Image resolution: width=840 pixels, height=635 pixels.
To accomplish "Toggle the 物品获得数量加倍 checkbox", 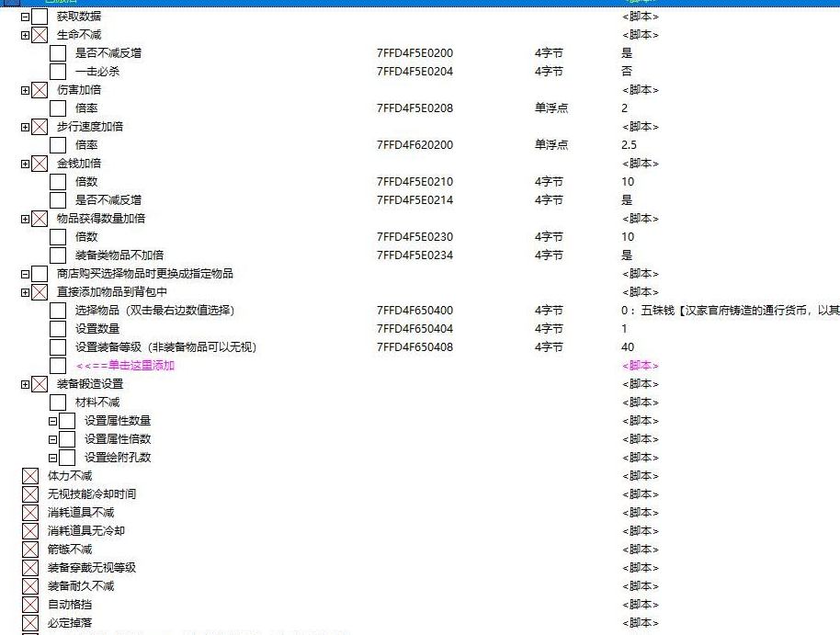I will (40, 219).
